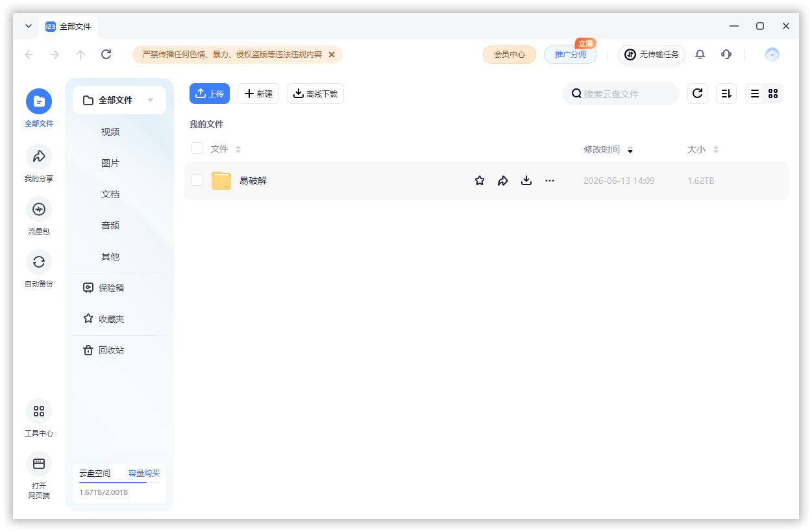Click the 推广分佣 button
812x532 pixels.
click(x=571, y=55)
